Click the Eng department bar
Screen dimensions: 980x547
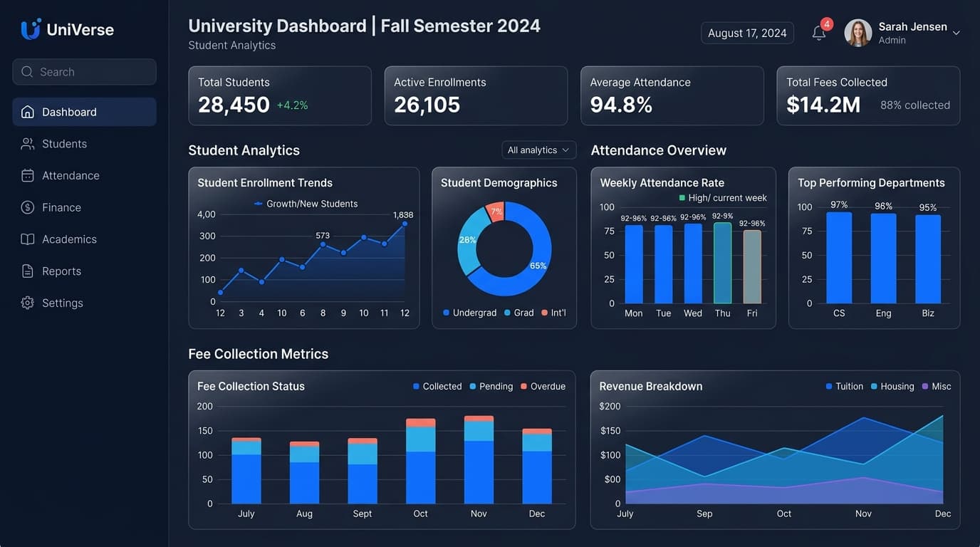[884, 259]
